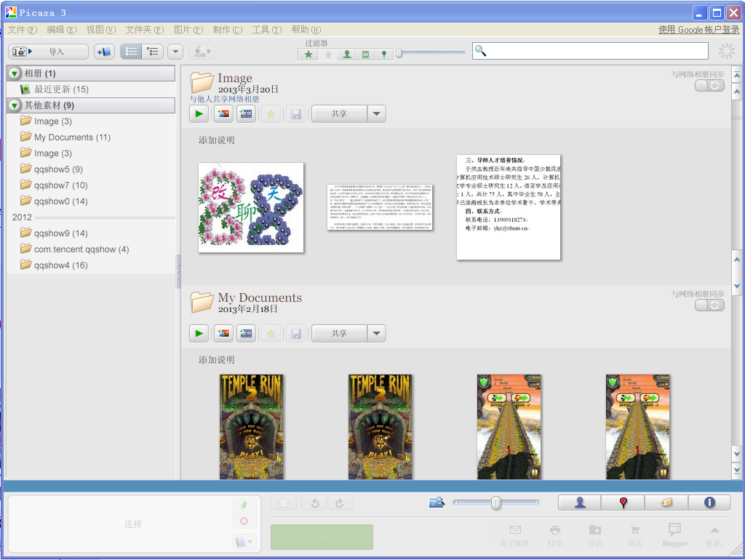Create a photo collage from Image folder

coord(223,113)
